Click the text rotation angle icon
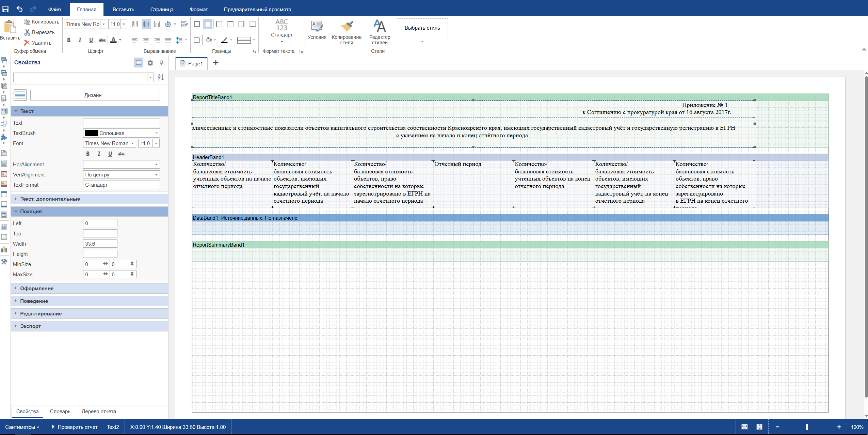The height and width of the screenshot is (435, 868). click(x=168, y=24)
